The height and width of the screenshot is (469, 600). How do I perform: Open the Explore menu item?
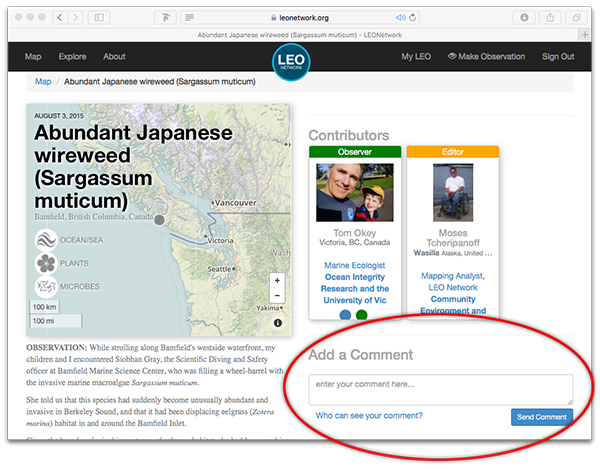[72, 57]
